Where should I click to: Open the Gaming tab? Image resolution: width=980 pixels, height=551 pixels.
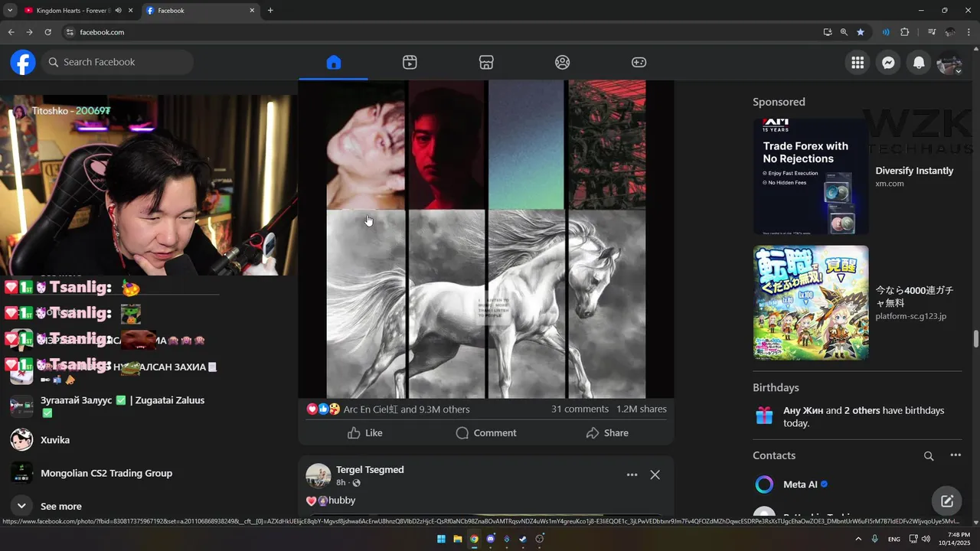[639, 62]
